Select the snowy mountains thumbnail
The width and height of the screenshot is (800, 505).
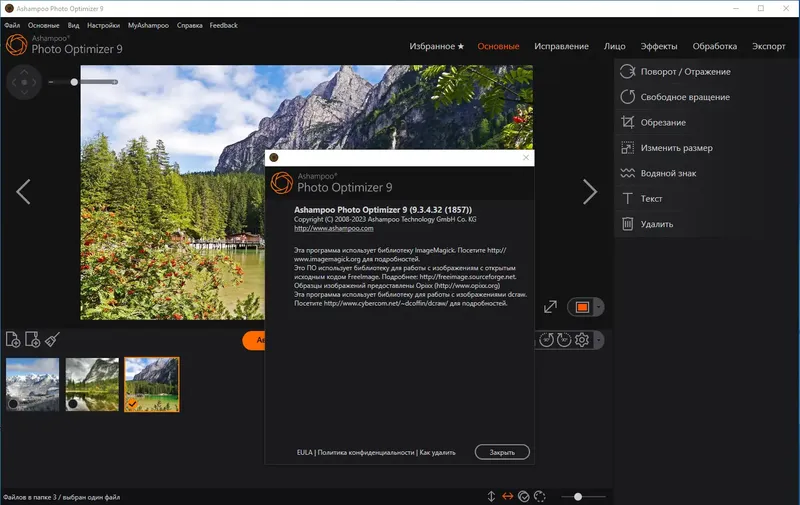pyautogui.click(x=33, y=385)
